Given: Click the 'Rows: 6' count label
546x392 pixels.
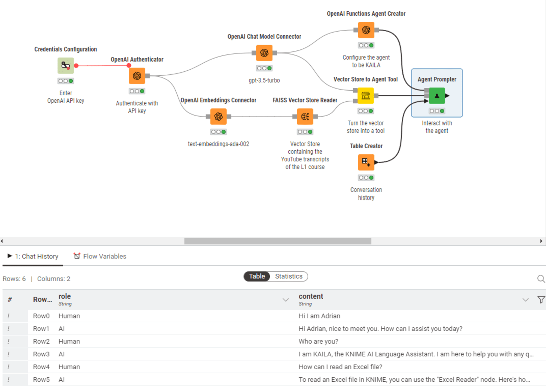Looking at the screenshot, I should pos(14,279).
